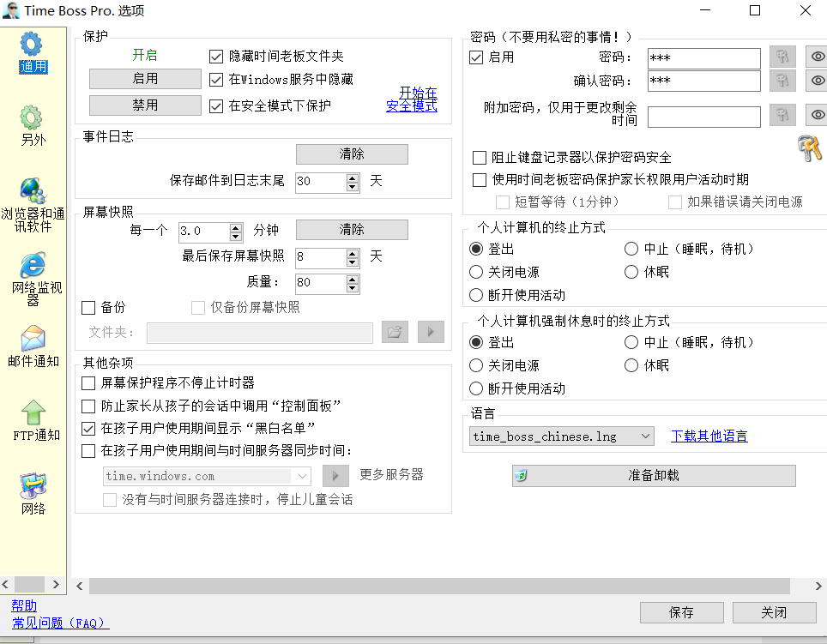
Task: Click into the 密码 input field
Action: click(x=704, y=58)
